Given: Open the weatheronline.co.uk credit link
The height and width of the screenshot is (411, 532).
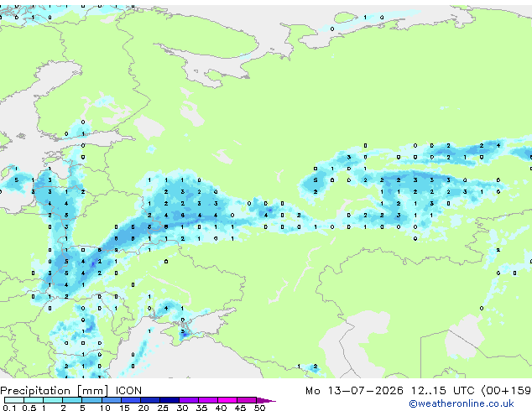Looking at the screenshot, I should [462, 403].
